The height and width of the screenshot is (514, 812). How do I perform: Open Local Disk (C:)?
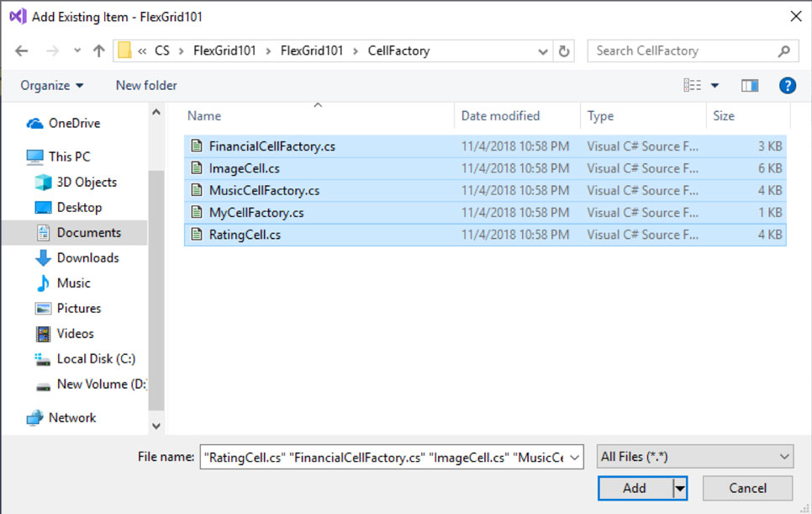tap(85, 358)
